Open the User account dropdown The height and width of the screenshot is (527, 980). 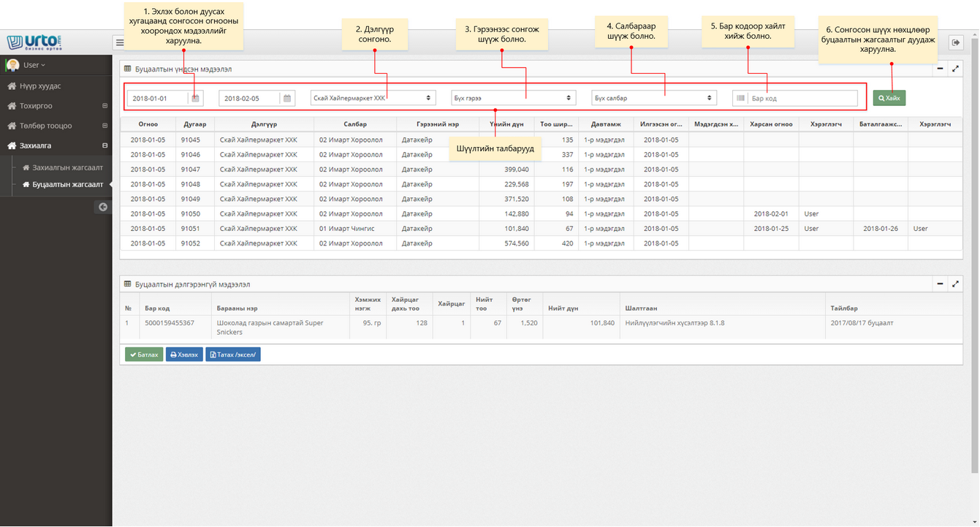[x=34, y=65]
